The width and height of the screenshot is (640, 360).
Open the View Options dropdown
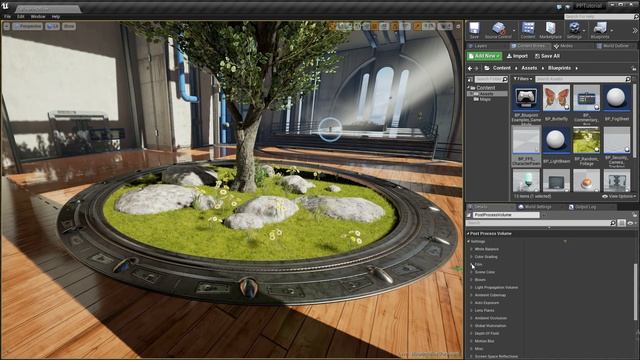point(619,196)
